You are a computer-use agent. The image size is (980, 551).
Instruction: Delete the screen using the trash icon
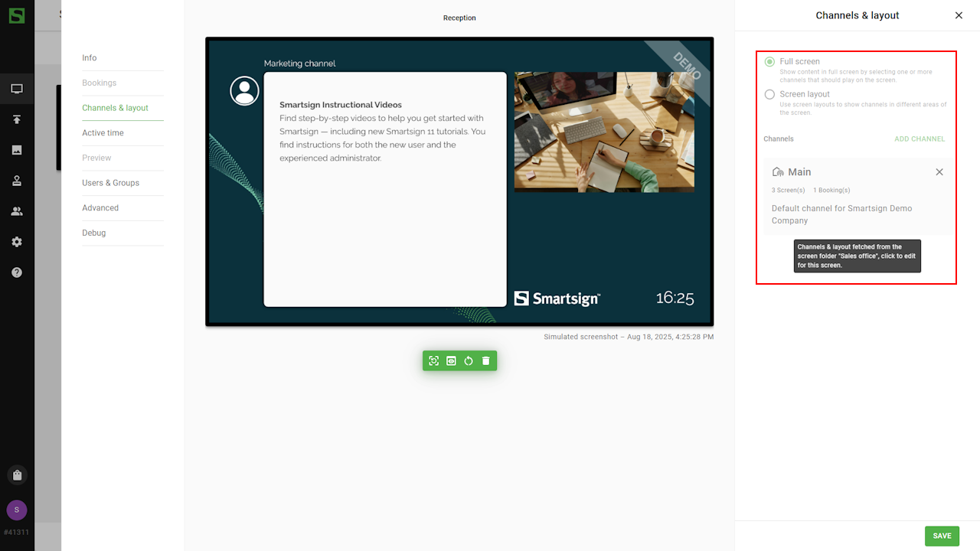[485, 361]
